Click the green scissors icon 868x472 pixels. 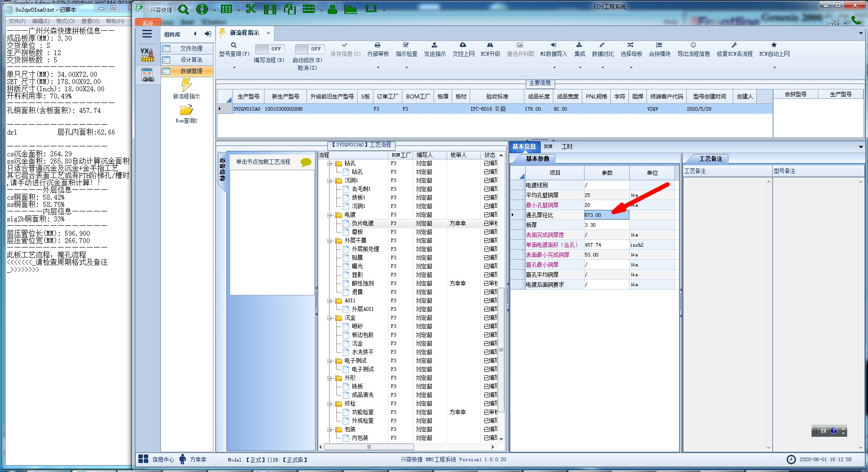(250, 9)
